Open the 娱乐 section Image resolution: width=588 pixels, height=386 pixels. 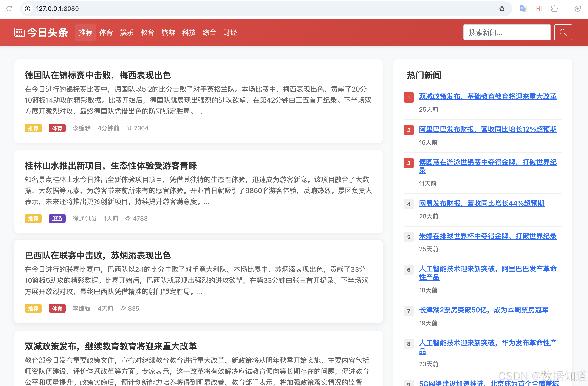coord(127,32)
